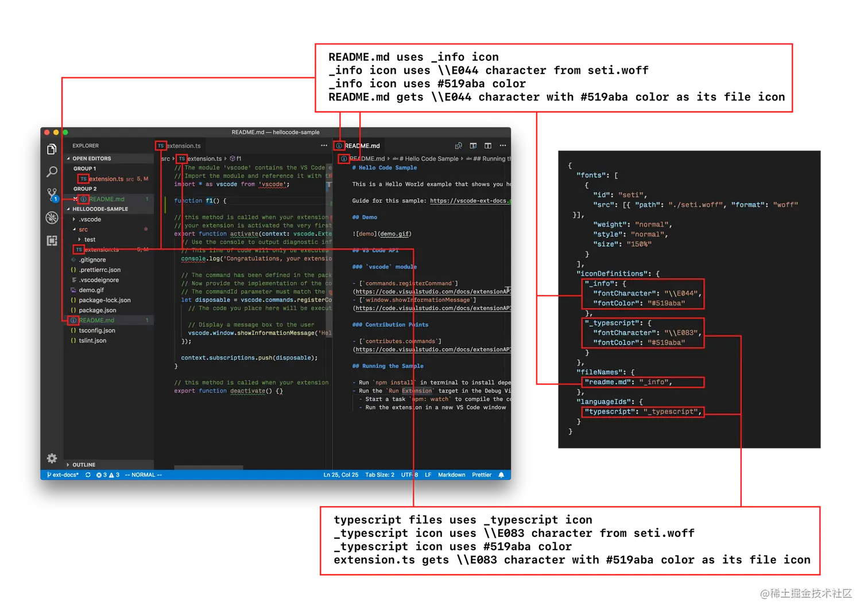Screen dimensions: 868x615
Task: Collapse the src folder
Action: pos(109,229)
